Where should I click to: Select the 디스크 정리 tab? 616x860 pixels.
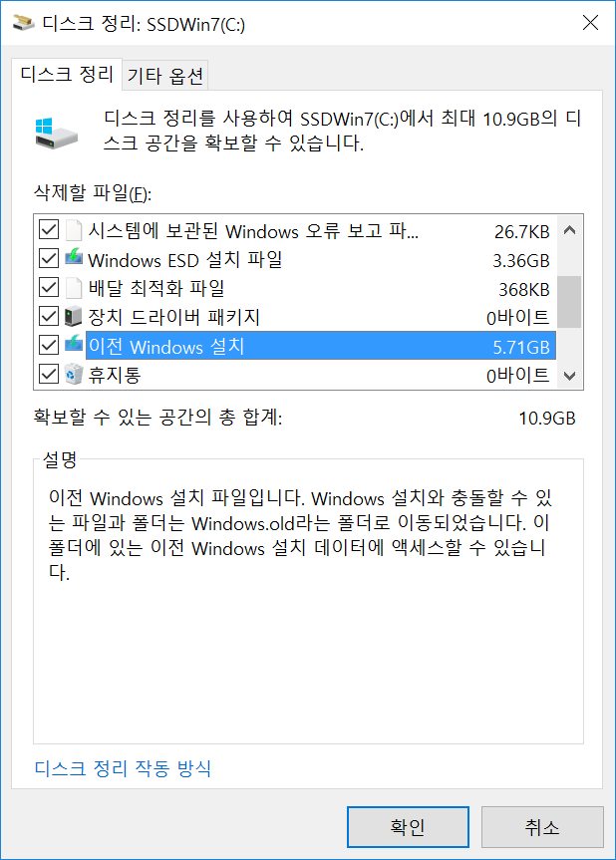pos(67,74)
